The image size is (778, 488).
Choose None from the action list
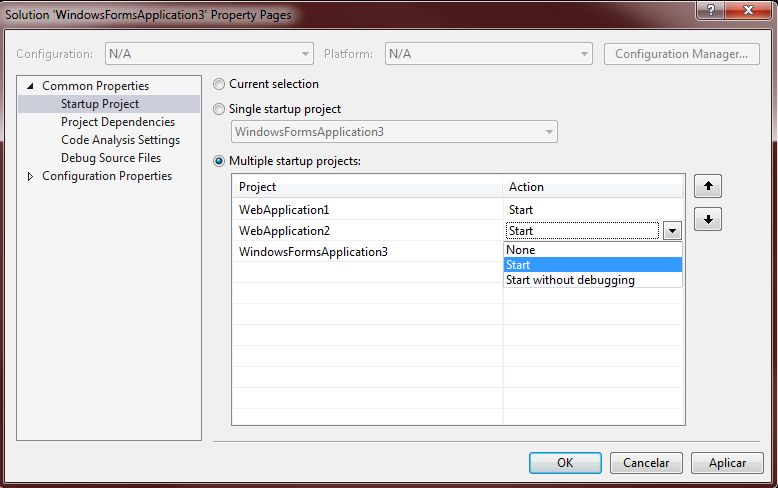(592, 249)
